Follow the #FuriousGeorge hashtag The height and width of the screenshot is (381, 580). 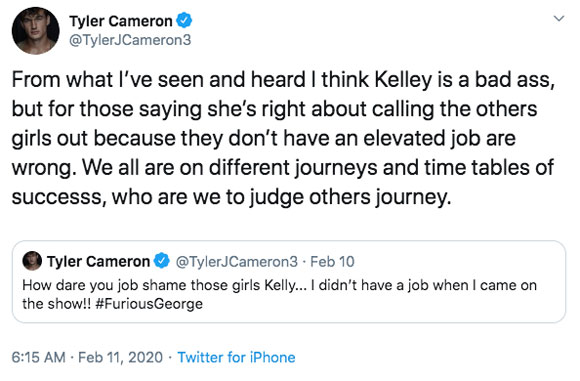click(x=149, y=304)
